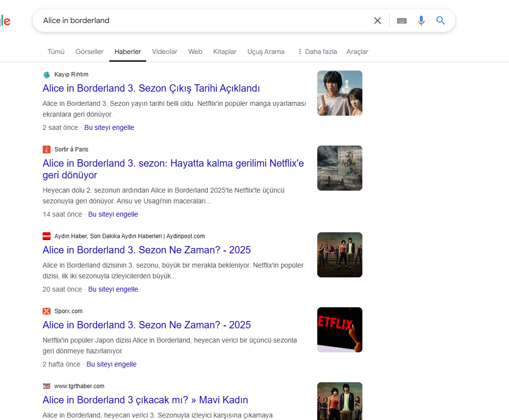
Task: Click the Sortir à Paris source name
Action: tap(72, 149)
